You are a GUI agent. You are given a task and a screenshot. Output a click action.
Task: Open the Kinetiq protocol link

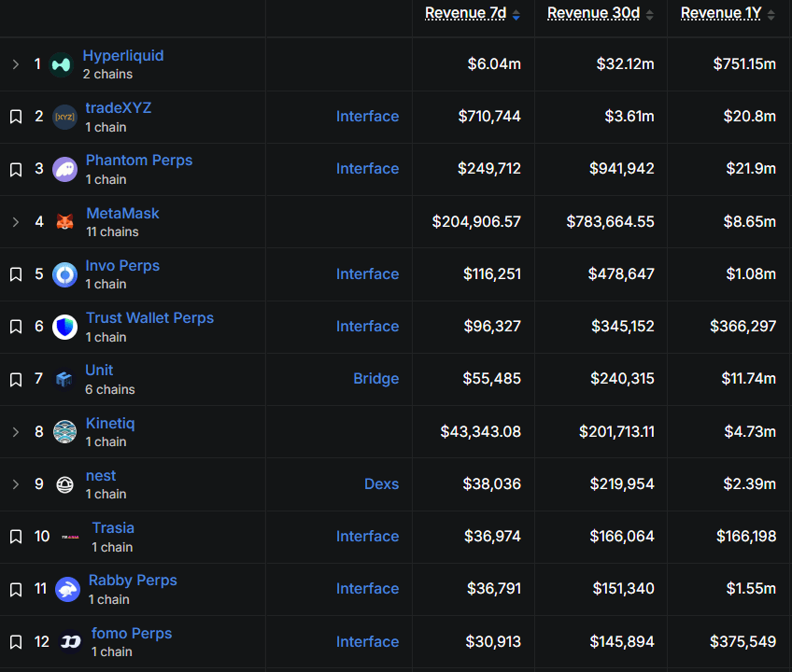pos(110,423)
